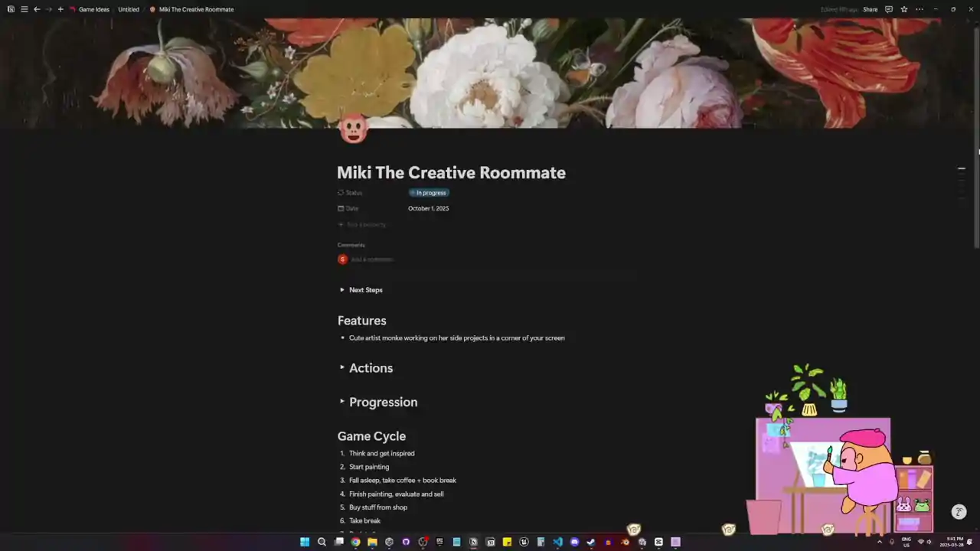Click the table of contents outline marker
The height and width of the screenshot is (551, 980).
[x=962, y=168]
